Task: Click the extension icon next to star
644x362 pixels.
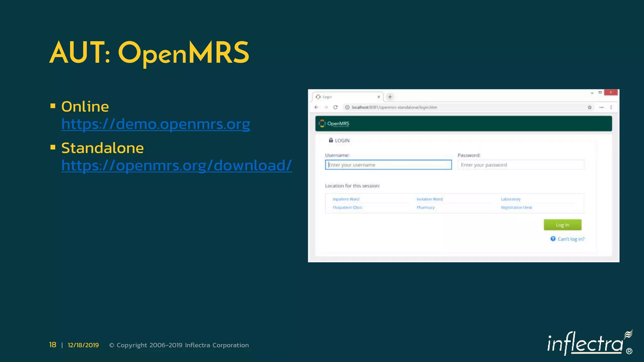Action: coord(601,107)
